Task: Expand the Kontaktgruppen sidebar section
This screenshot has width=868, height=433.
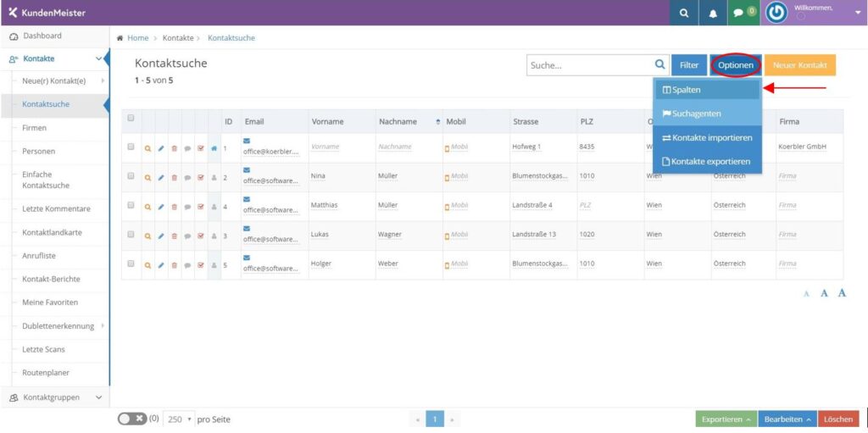Action: tap(99, 397)
